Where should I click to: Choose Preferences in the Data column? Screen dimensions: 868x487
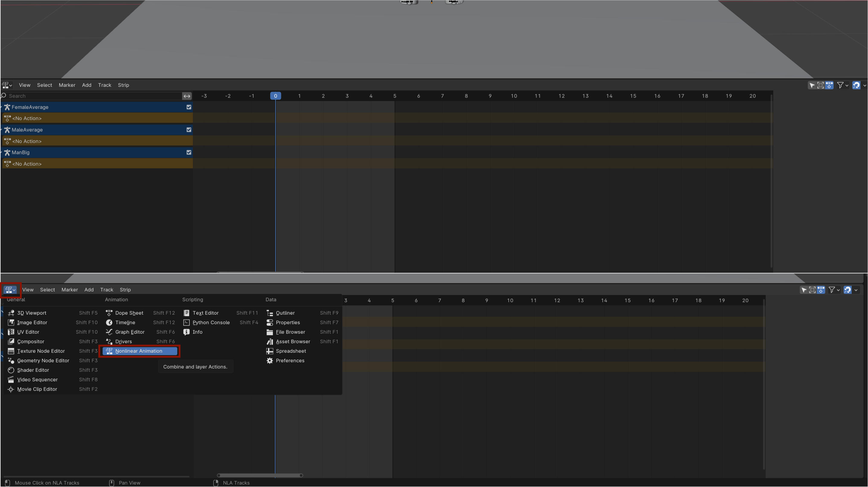(x=290, y=360)
